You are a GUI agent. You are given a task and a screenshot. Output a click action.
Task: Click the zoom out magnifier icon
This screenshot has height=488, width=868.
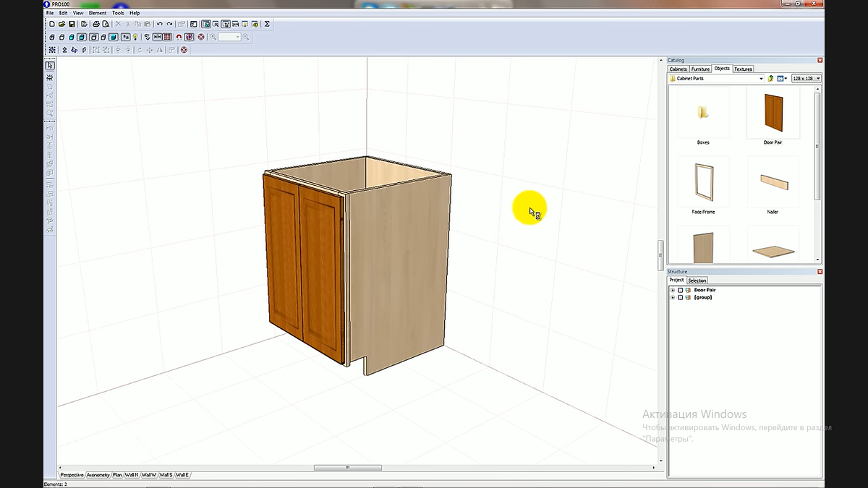pyautogui.click(x=245, y=37)
